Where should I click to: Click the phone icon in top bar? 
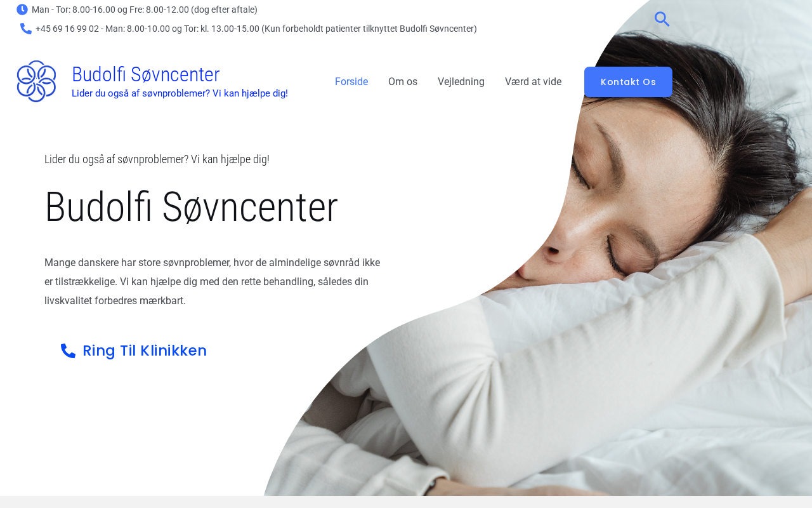26,29
